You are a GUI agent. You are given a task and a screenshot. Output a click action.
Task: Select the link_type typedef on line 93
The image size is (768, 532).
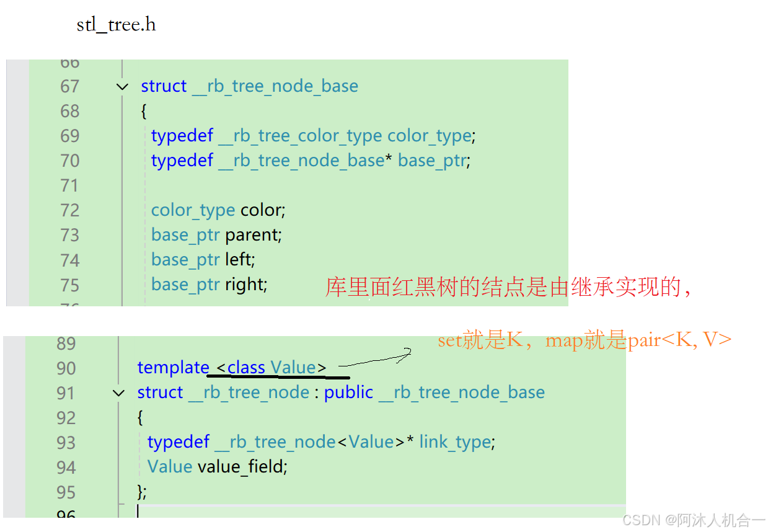click(456, 441)
